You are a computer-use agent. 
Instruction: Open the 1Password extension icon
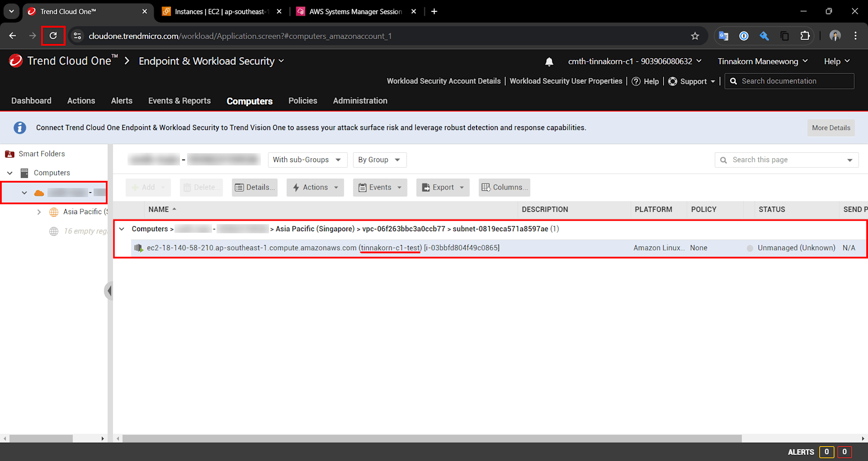[x=743, y=36]
